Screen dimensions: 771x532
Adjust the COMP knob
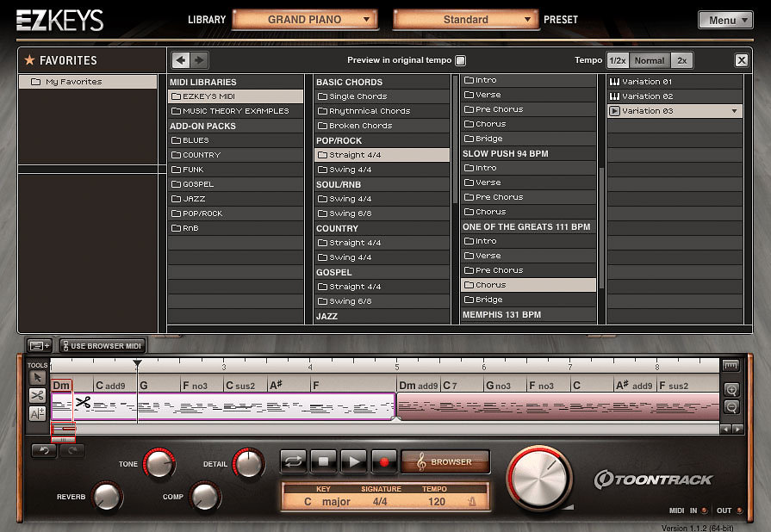(x=204, y=496)
